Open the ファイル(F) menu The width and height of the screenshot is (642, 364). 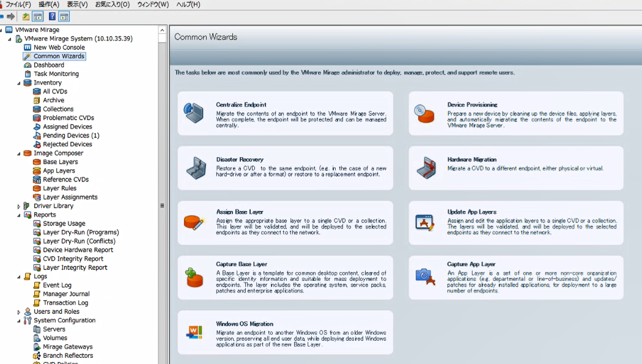pos(18,4)
